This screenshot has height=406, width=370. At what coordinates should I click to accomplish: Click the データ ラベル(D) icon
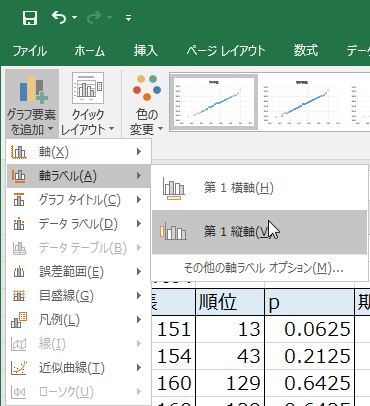pyautogui.click(x=19, y=224)
